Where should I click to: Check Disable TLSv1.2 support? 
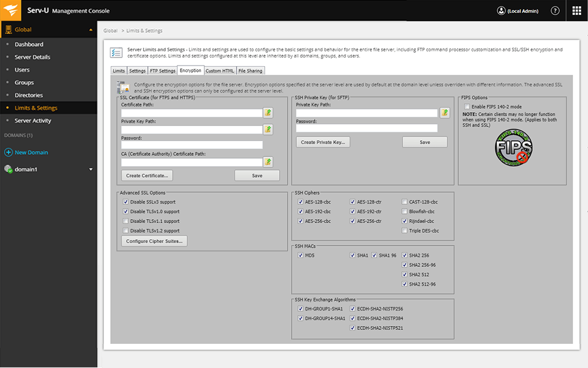tap(126, 230)
